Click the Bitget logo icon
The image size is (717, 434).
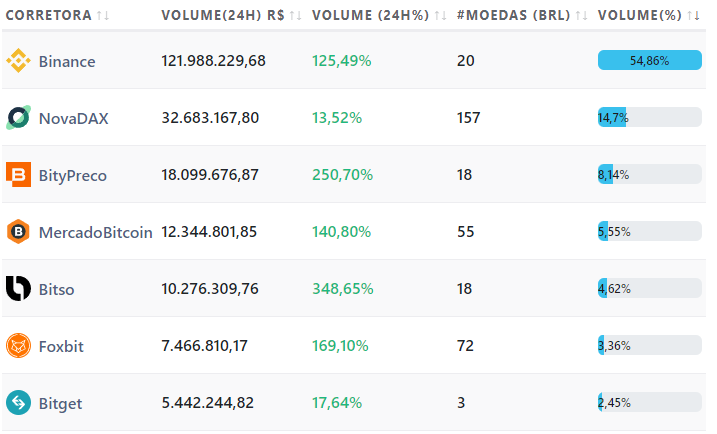tap(18, 403)
